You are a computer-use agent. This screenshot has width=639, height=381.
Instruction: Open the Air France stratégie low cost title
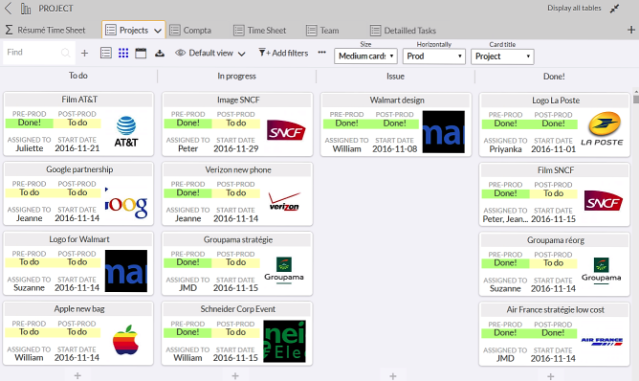coord(555,310)
